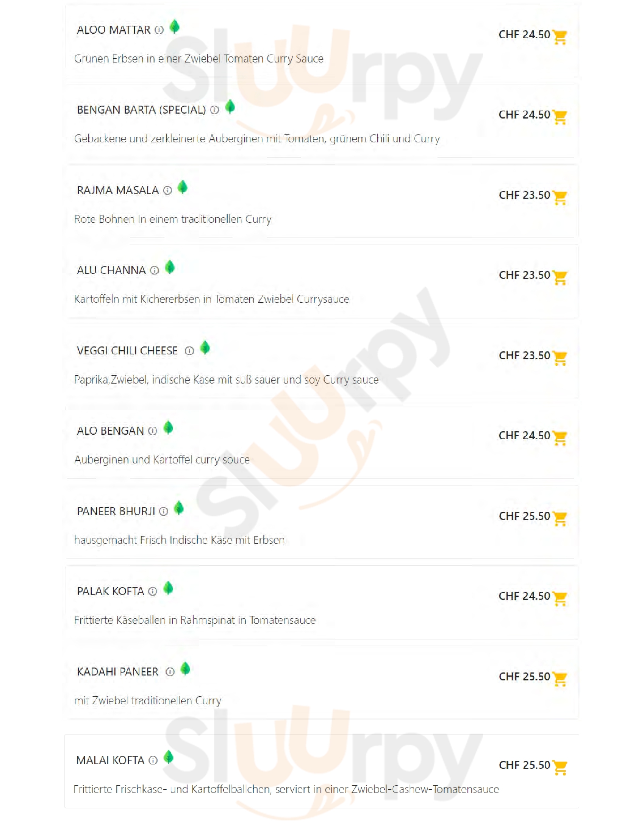
Task: Click the cart icon for Bengan Barta (Special)
Action: tap(560, 117)
